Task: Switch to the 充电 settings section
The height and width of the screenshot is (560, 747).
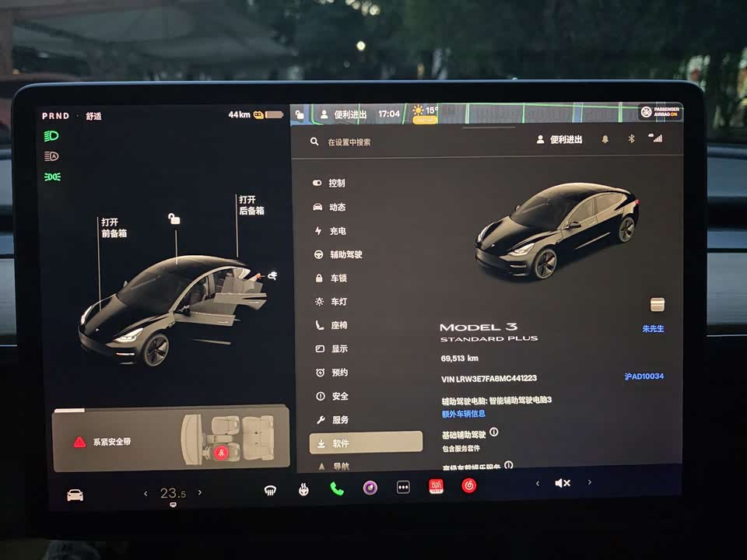Action: (339, 230)
